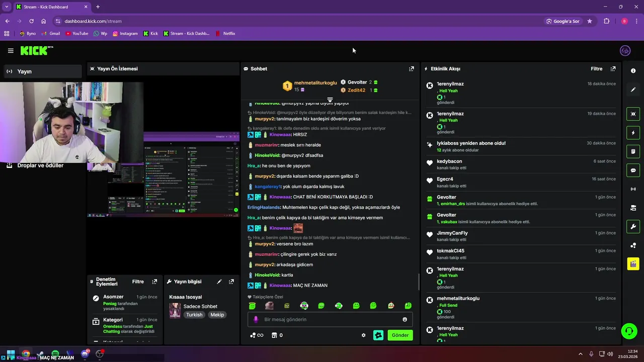The width and height of the screenshot is (644, 362).
Task: Open Spotify from the taskbar
Action: pyautogui.click(x=55, y=354)
